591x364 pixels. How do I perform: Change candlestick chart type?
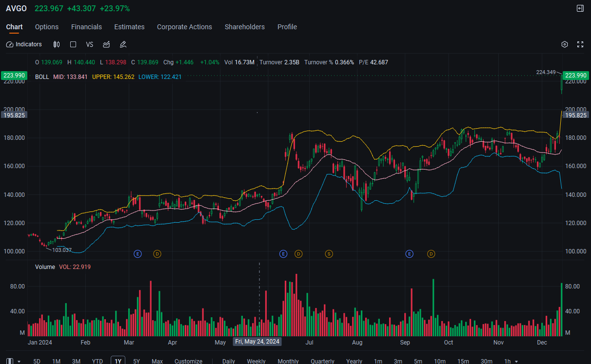[x=57, y=44]
